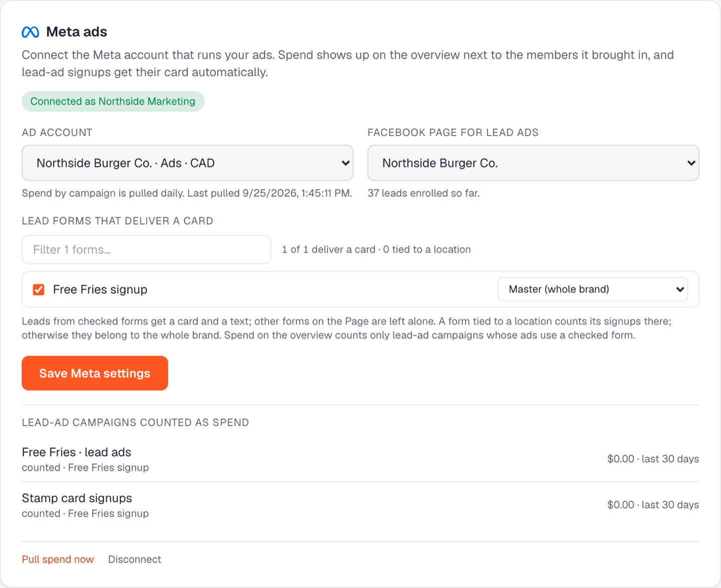Click the Lead-ad campaigns counted as spend heading
The height and width of the screenshot is (588, 721).
click(x=135, y=422)
